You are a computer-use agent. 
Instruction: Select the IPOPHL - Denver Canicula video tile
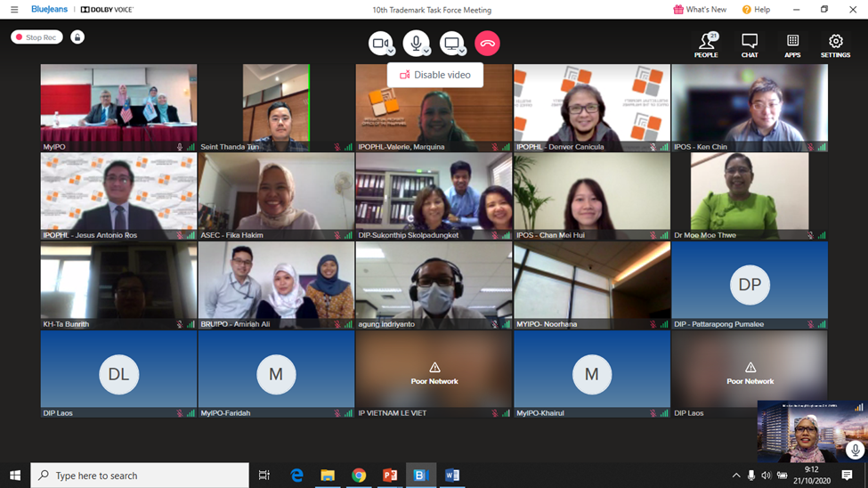pos(592,108)
